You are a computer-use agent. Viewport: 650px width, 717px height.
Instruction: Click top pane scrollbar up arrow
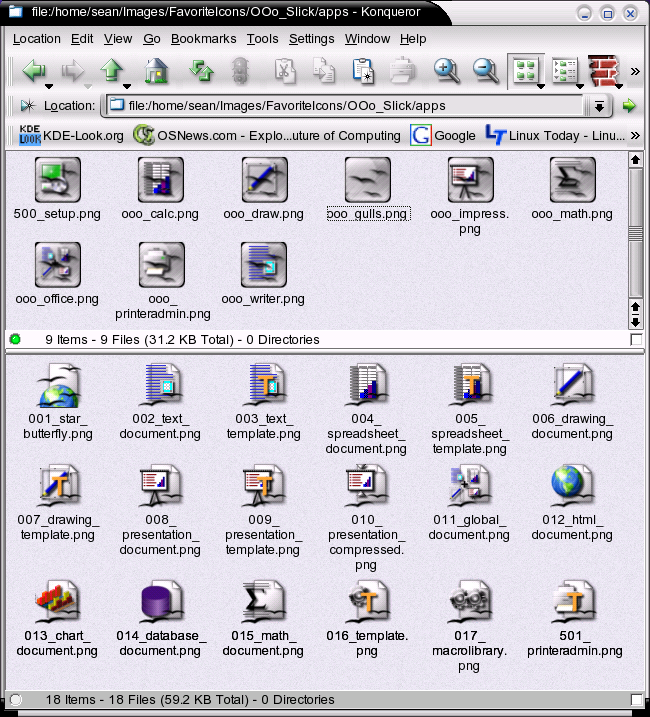[635, 160]
